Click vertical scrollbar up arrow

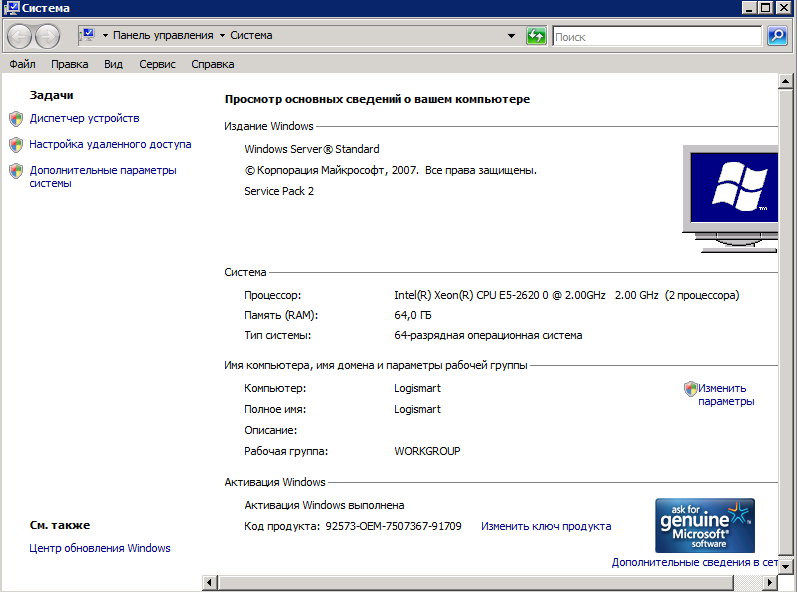[x=785, y=81]
